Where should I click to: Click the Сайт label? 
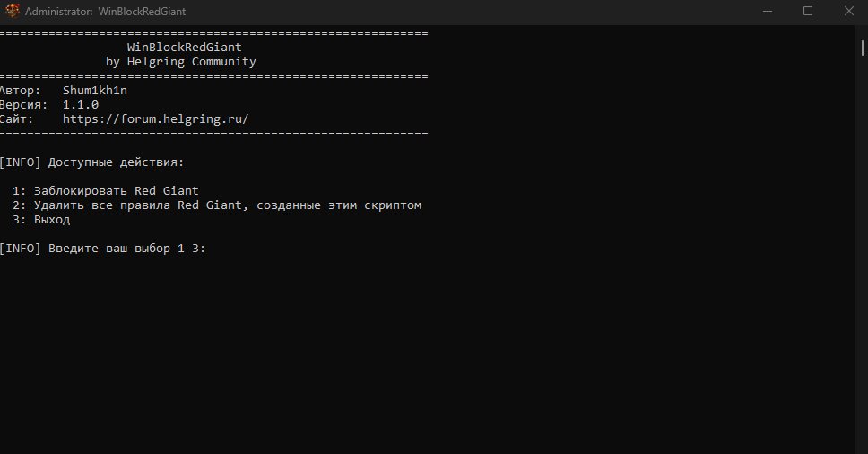[17, 119]
